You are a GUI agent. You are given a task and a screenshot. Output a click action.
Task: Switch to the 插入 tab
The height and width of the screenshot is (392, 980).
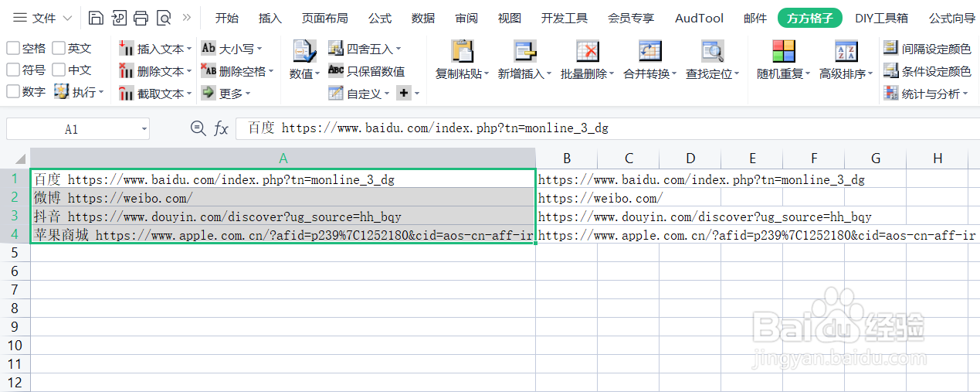[270, 18]
